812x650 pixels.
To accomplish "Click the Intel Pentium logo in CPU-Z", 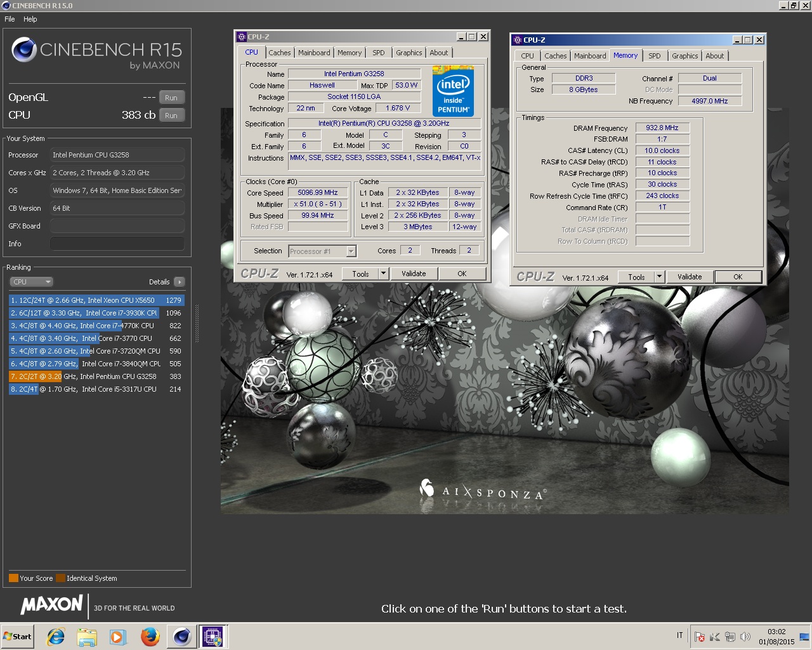I will coord(453,90).
